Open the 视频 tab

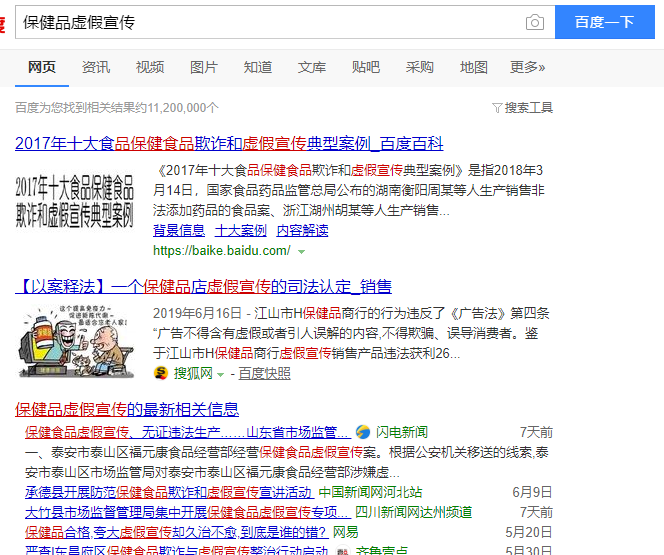(x=150, y=67)
